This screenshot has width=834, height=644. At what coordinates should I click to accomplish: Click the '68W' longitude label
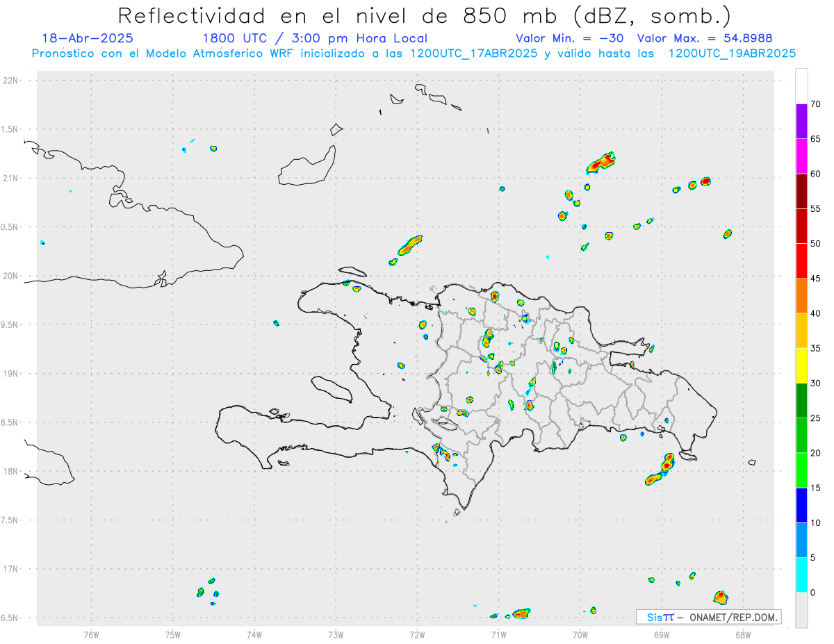pos(743,635)
